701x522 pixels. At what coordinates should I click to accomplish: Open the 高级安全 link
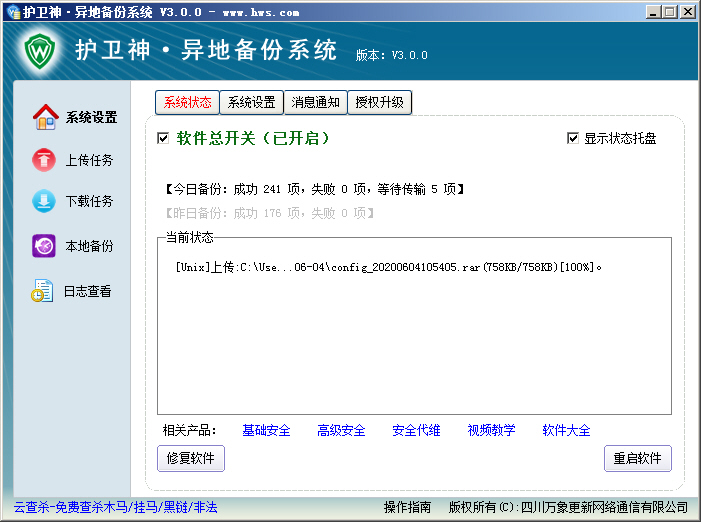(x=341, y=430)
